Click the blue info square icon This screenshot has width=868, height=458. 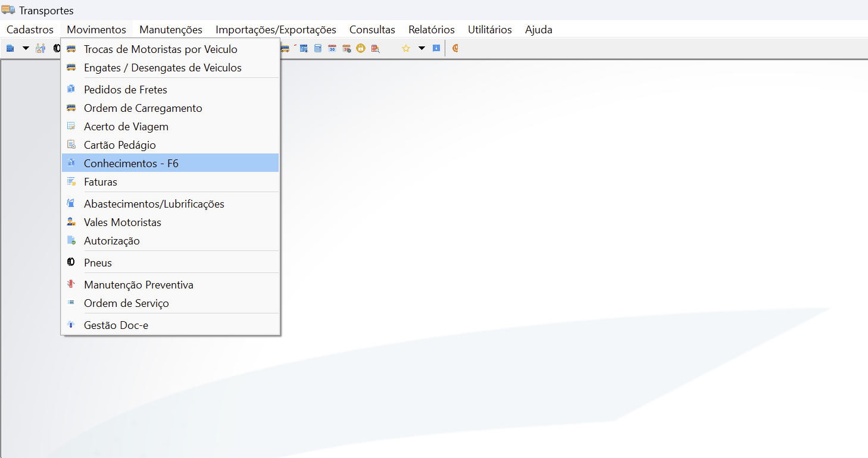coord(436,48)
